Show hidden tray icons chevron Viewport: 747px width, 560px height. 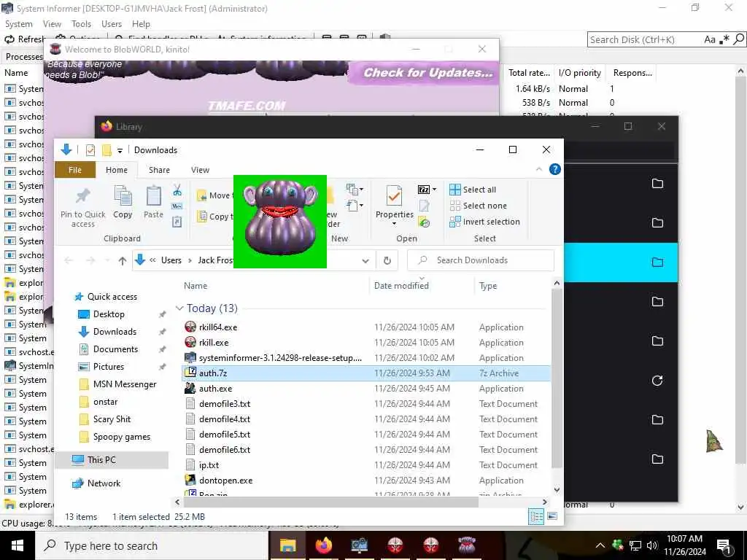click(x=600, y=545)
